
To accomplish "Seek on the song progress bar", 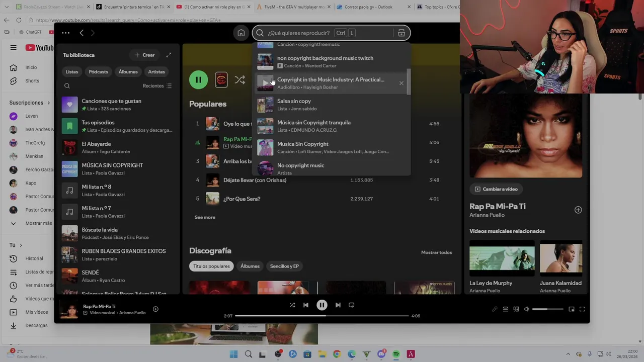I will tap(322, 316).
